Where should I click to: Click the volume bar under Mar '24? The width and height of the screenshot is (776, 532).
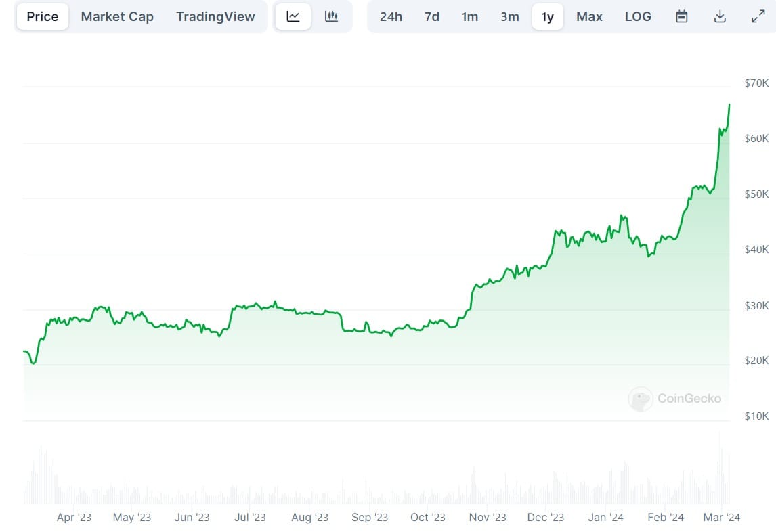tap(720, 474)
